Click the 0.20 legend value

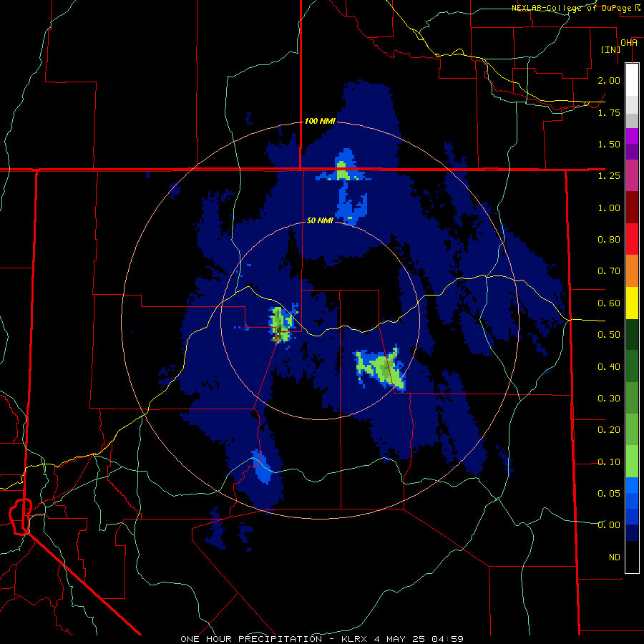click(x=609, y=430)
